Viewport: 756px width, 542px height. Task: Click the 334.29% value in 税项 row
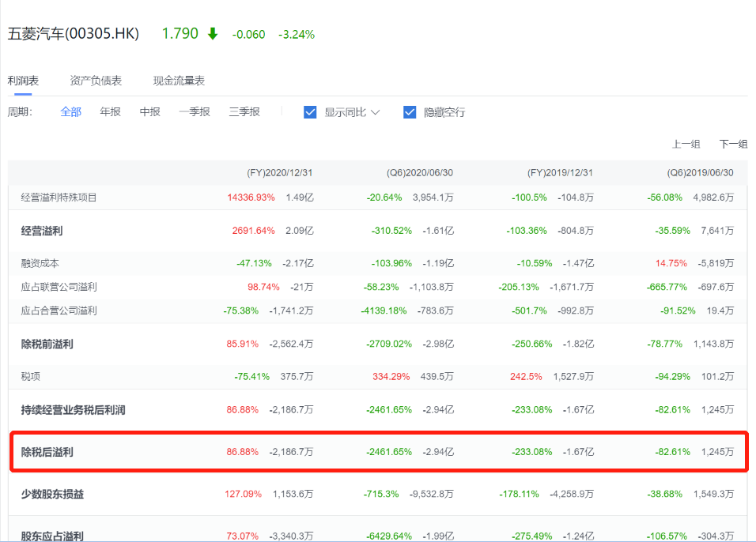391,377
